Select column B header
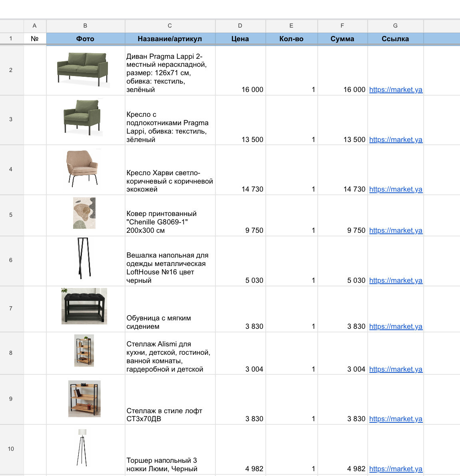Screen dimensions: 460x476 click(86, 26)
